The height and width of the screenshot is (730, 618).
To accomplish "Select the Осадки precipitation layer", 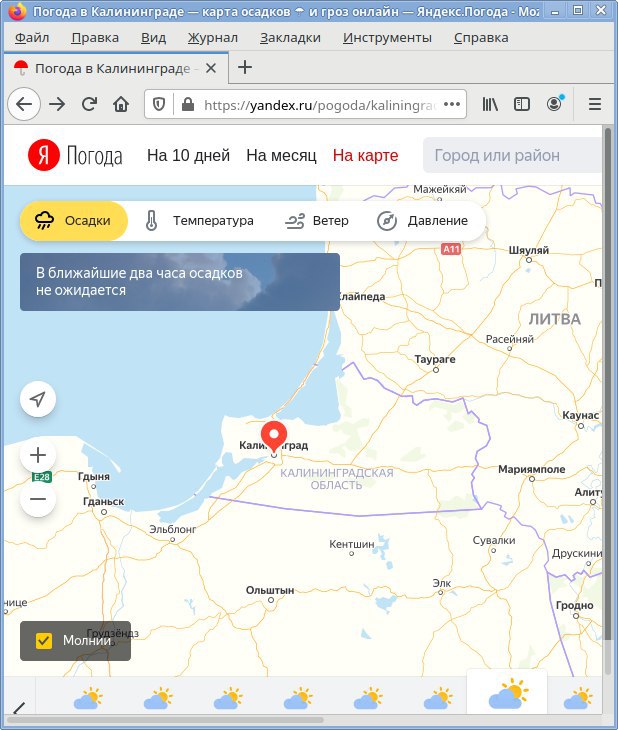I will tap(74, 221).
